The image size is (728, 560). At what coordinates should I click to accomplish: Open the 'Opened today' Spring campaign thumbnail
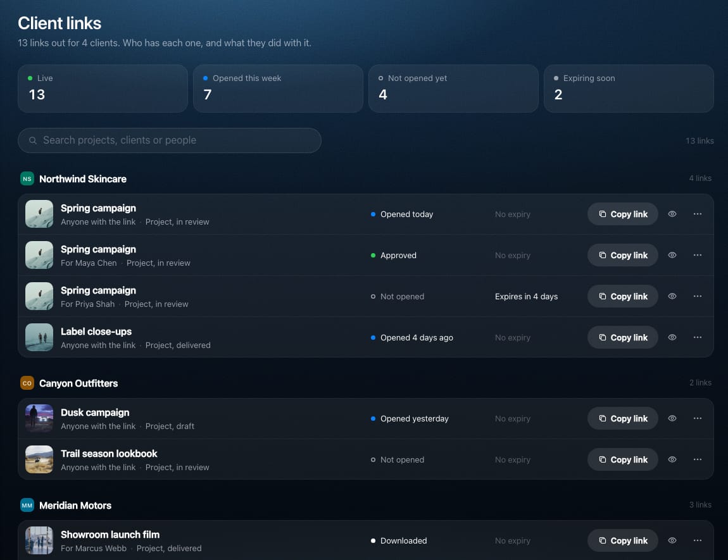pyautogui.click(x=39, y=214)
